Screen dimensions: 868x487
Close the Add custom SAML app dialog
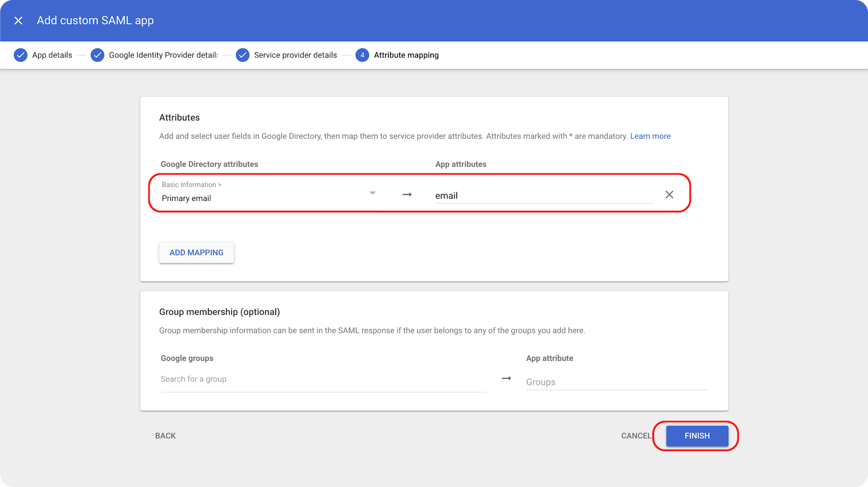tap(18, 20)
